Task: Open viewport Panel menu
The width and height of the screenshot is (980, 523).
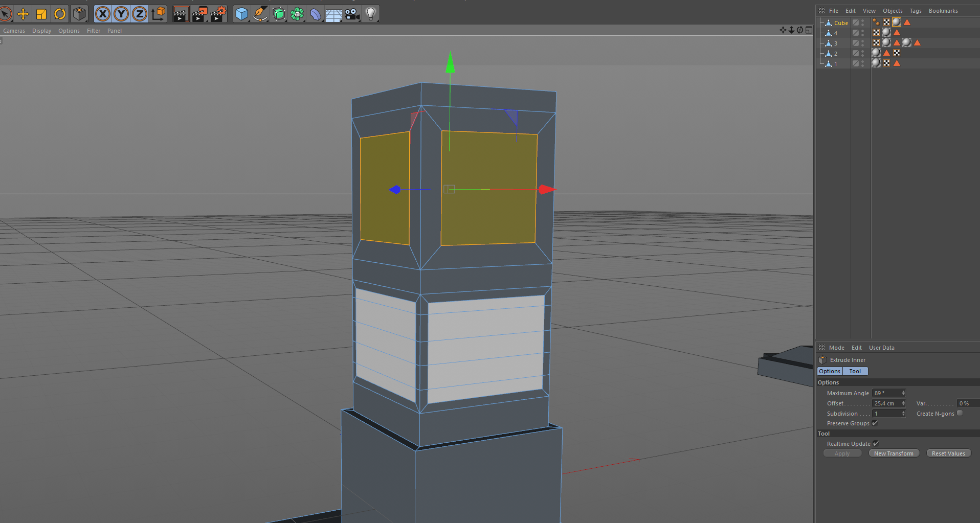Action: (x=115, y=31)
